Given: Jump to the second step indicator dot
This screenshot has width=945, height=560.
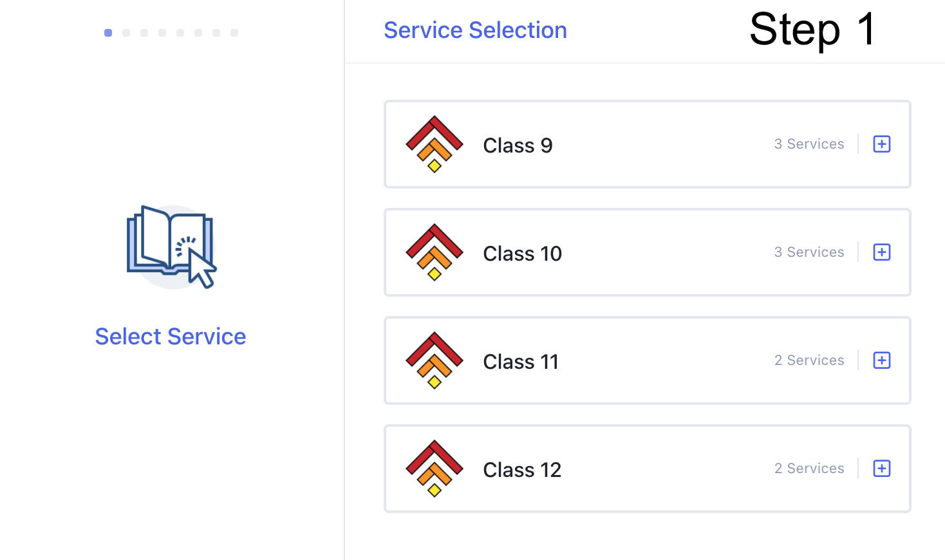Looking at the screenshot, I should pos(126,33).
